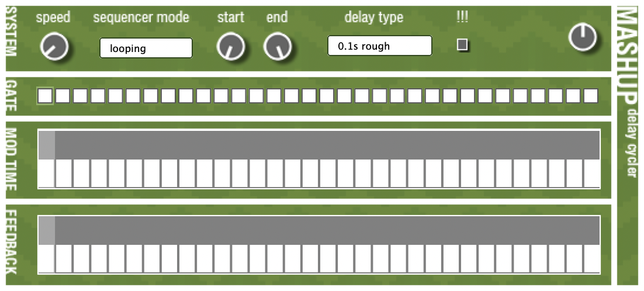Expand the delay type dropdown showing 0.1s rough
Image resolution: width=644 pixels, height=291 pixels.
380,46
